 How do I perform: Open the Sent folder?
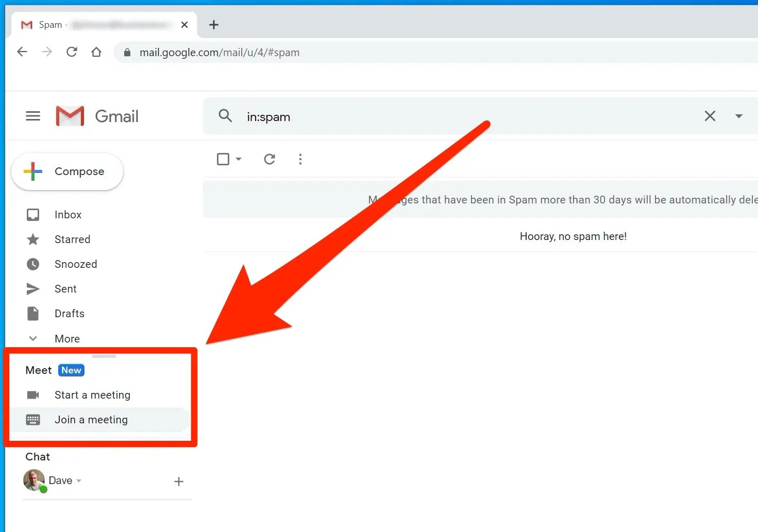(65, 289)
